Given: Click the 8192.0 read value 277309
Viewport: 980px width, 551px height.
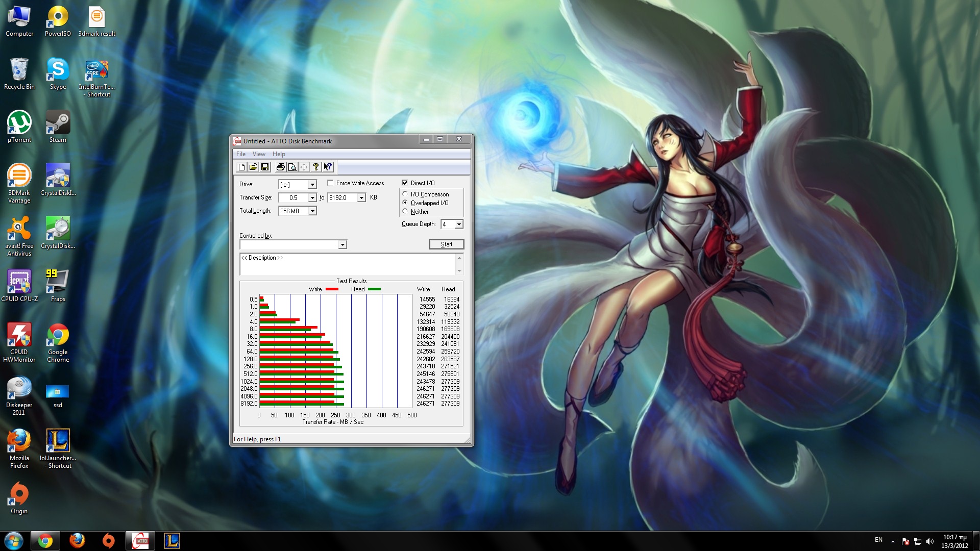Looking at the screenshot, I should point(450,404).
